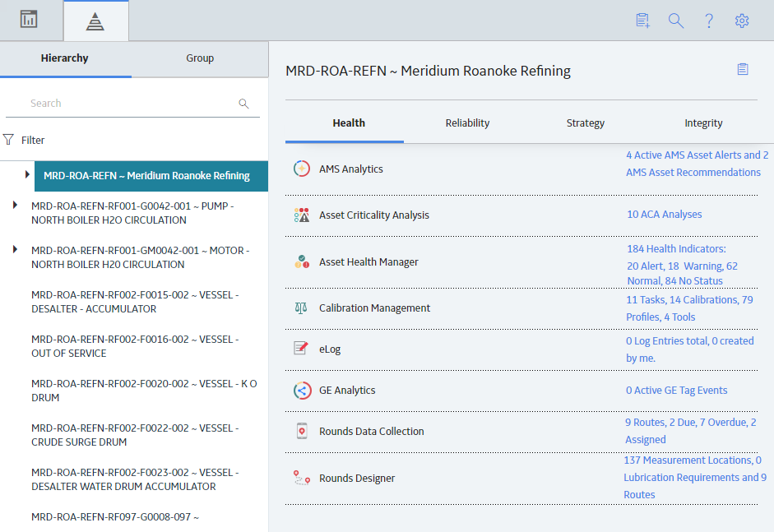Viewport: 774px width, 532px height.
Task: Click the Calibration Management scales icon
Action: pyautogui.click(x=300, y=308)
